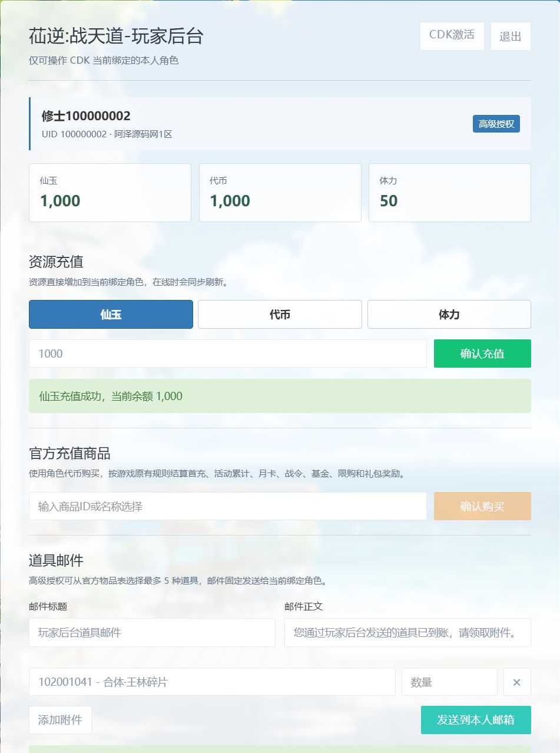Click the 官方充值商品 section heading
Viewport: 560px width, 753px height.
click(x=69, y=453)
